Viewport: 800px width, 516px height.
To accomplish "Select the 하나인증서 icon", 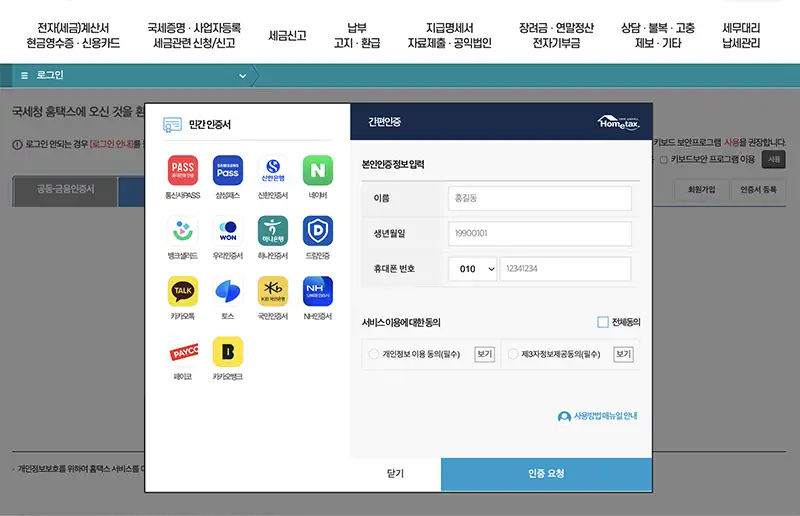I will click(x=273, y=231).
